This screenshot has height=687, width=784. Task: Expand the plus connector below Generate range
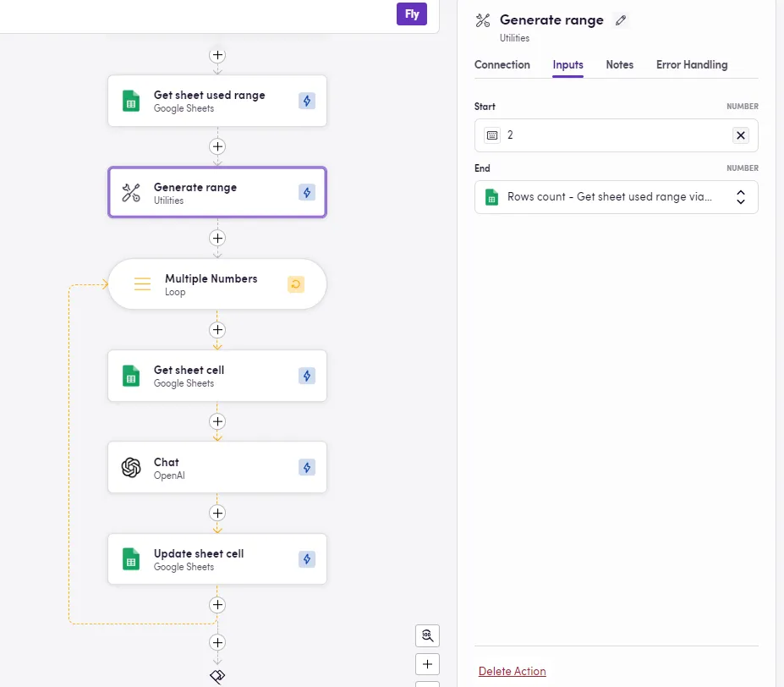[x=217, y=238]
